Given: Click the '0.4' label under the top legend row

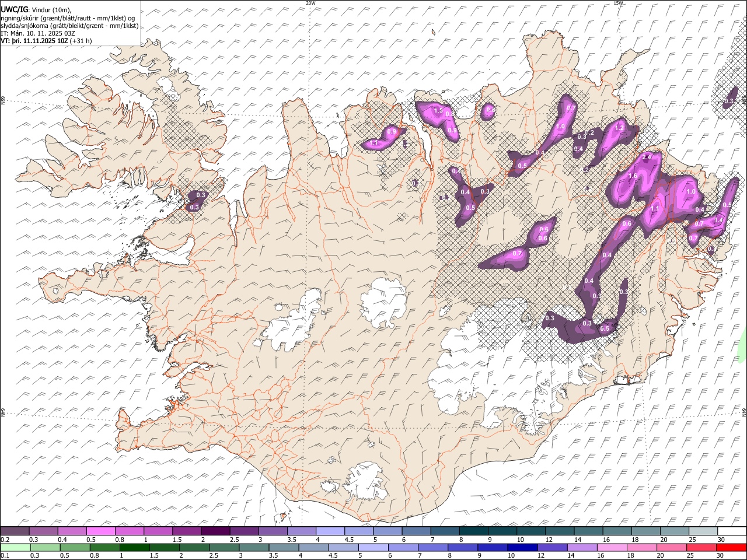Looking at the screenshot, I should click(x=62, y=540).
